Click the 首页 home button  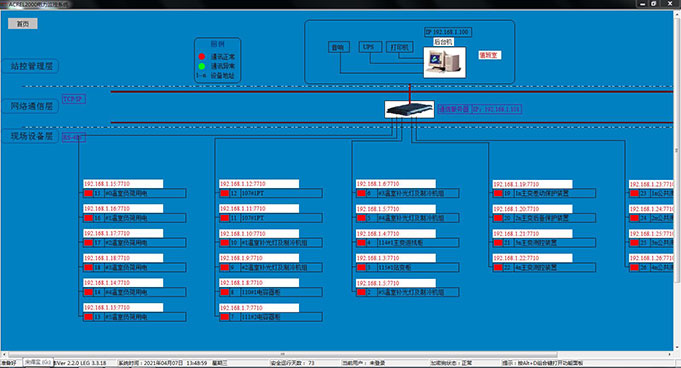pyautogui.click(x=23, y=23)
